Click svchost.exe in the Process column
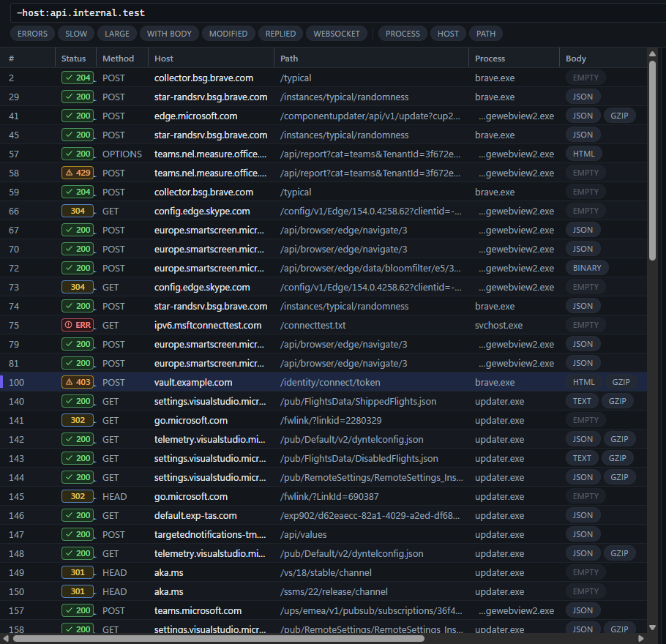 tap(498, 326)
